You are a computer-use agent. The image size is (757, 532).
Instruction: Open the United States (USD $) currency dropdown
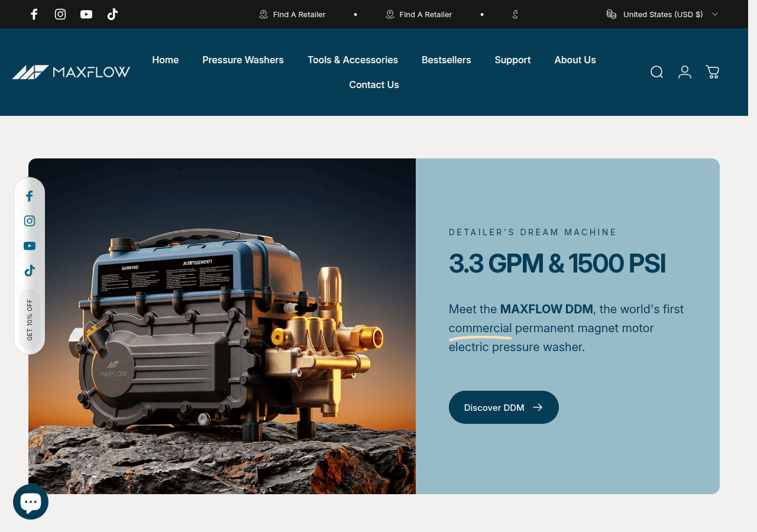[662, 14]
